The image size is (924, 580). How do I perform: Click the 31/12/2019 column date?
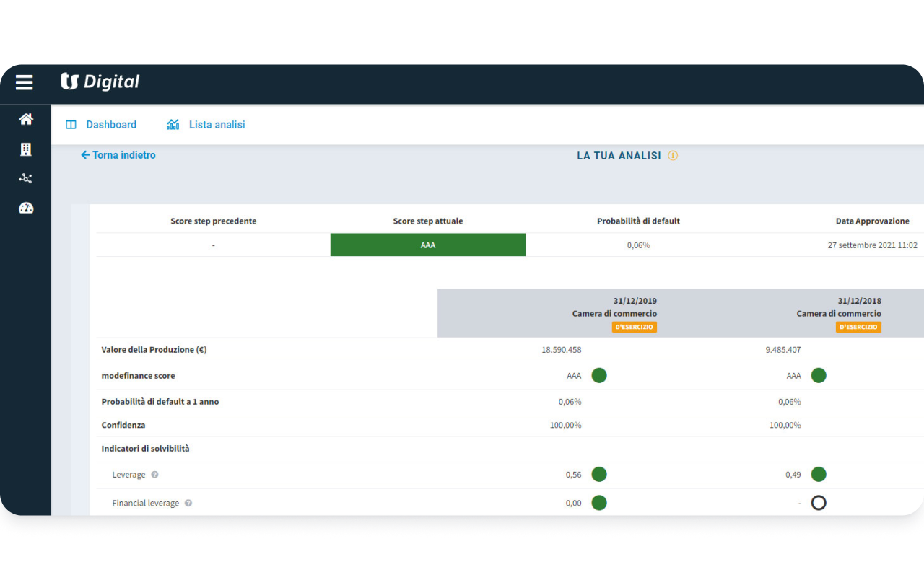click(635, 301)
